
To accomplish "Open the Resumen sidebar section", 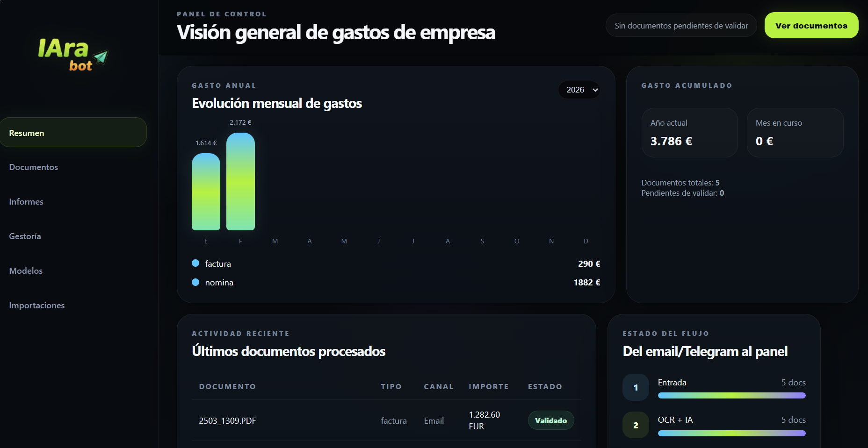I will click(73, 133).
